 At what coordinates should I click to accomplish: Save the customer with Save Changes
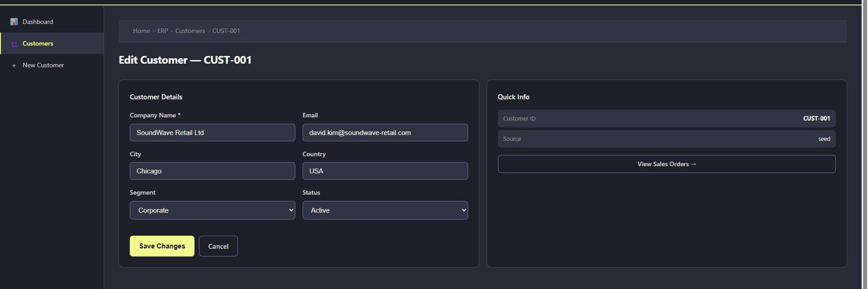162,246
